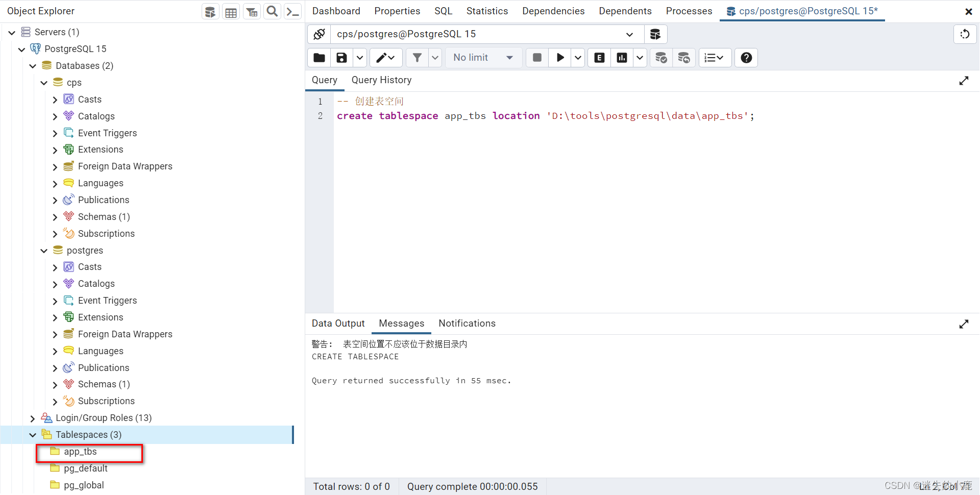The width and height of the screenshot is (980, 495).
Task: Open the Processes tab
Action: click(x=689, y=11)
